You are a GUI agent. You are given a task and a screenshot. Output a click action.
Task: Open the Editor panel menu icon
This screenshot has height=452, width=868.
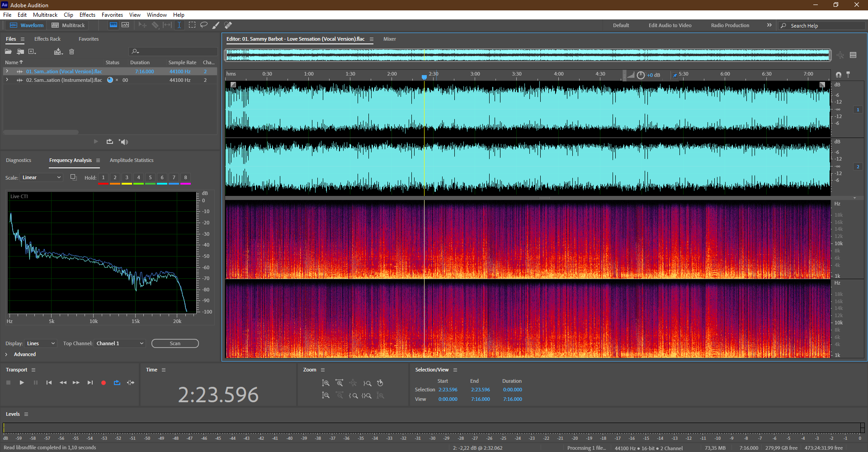(x=372, y=39)
